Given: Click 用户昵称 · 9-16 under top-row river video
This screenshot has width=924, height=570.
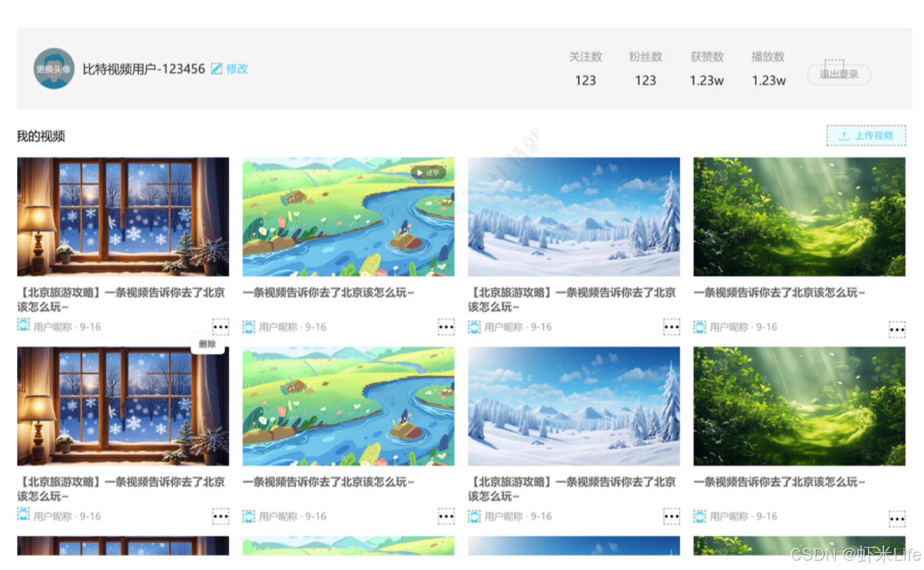Looking at the screenshot, I should (293, 327).
